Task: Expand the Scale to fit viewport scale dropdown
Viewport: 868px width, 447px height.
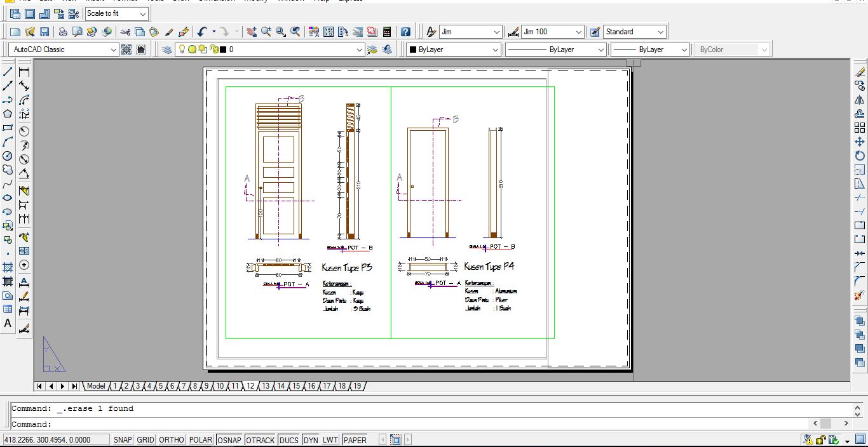Action: pos(142,13)
